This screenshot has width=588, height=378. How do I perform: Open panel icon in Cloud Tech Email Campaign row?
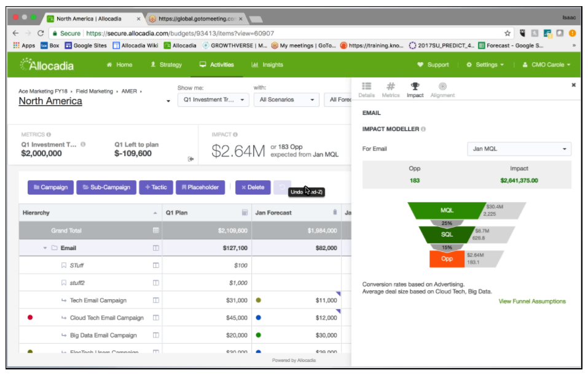[156, 318]
